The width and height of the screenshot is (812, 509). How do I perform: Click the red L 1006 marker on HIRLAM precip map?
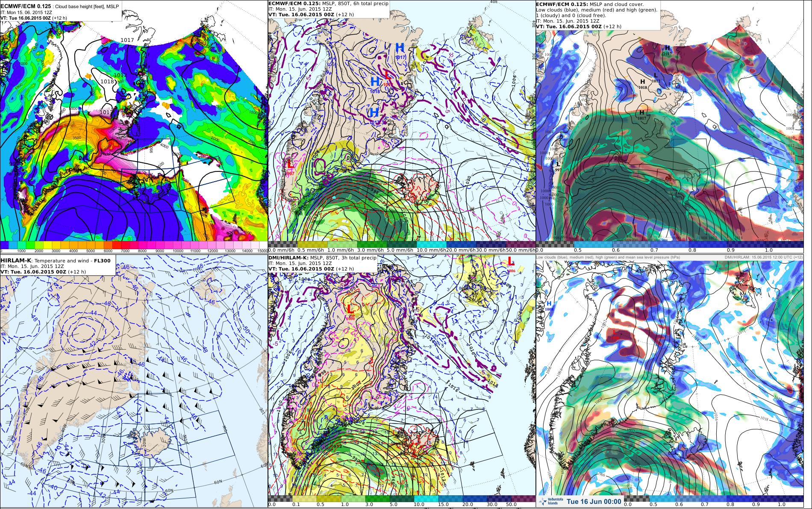click(511, 264)
